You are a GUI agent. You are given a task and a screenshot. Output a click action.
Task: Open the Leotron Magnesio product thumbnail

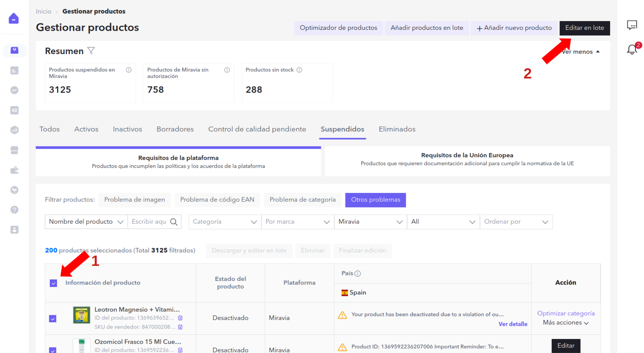coord(82,315)
